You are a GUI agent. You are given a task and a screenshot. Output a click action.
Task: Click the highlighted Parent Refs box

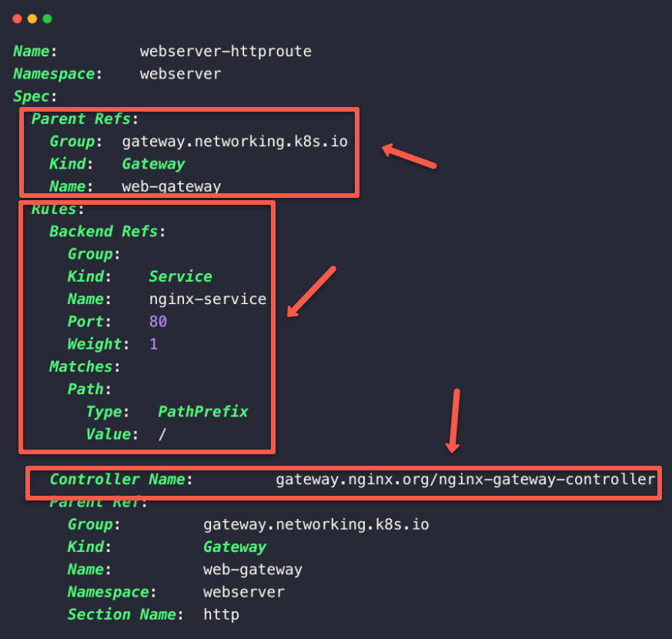pos(189,152)
